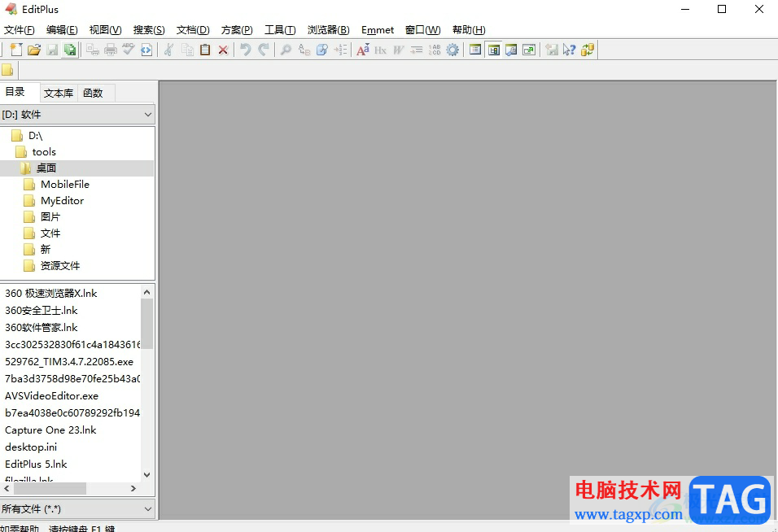Click the Full Screen toolbar icon
Viewport: 778px width, 532px height.
[529, 50]
